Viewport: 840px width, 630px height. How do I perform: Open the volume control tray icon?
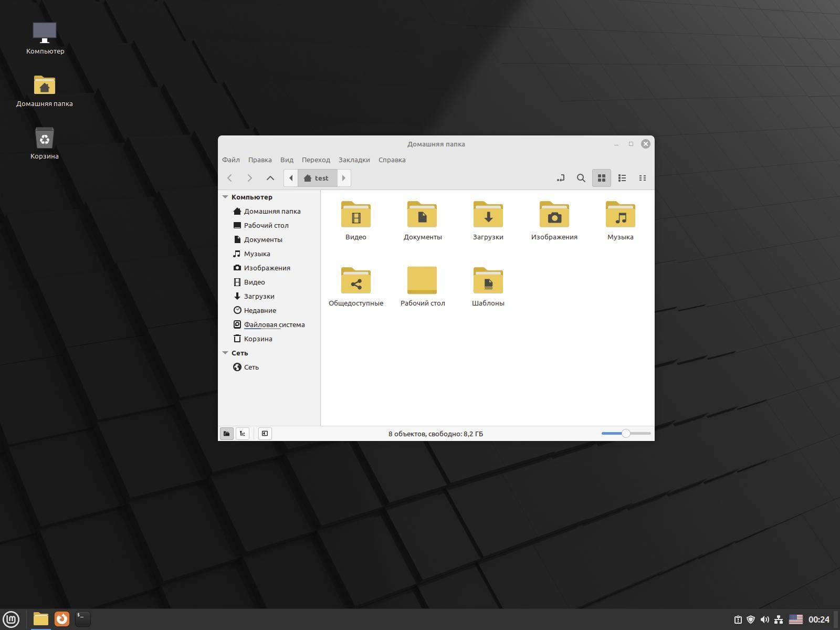click(x=765, y=619)
